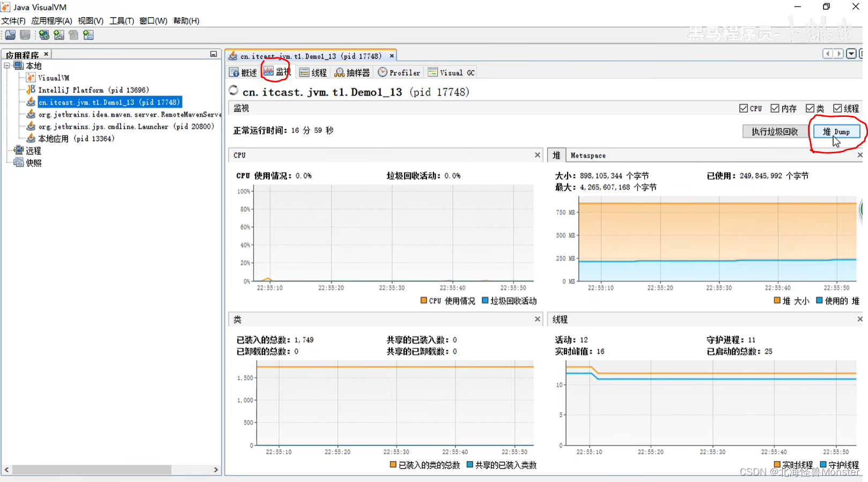Select the 本地应用 (pid 13364) node
The width and height of the screenshot is (868, 482).
pos(76,138)
